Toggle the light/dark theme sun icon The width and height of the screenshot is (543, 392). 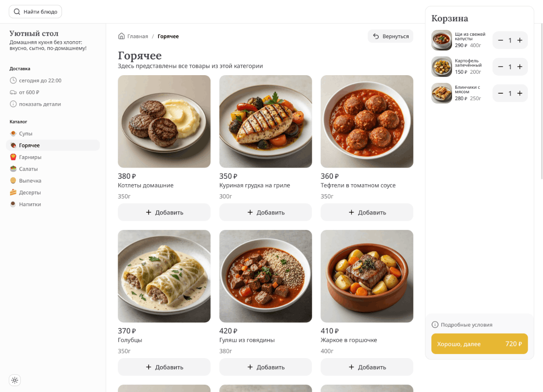14,380
